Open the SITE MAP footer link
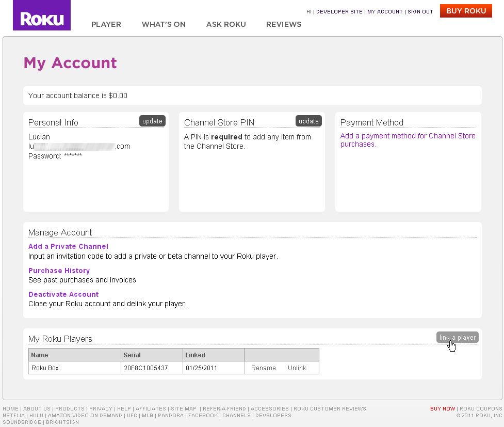Image resolution: width=504 pixels, height=427 pixels. point(184,408)
